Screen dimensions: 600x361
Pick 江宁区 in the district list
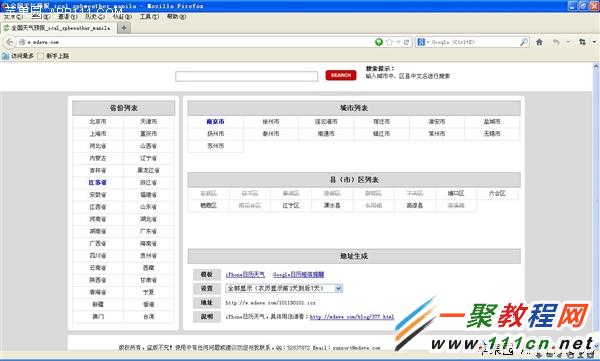(x=291, y=206)
